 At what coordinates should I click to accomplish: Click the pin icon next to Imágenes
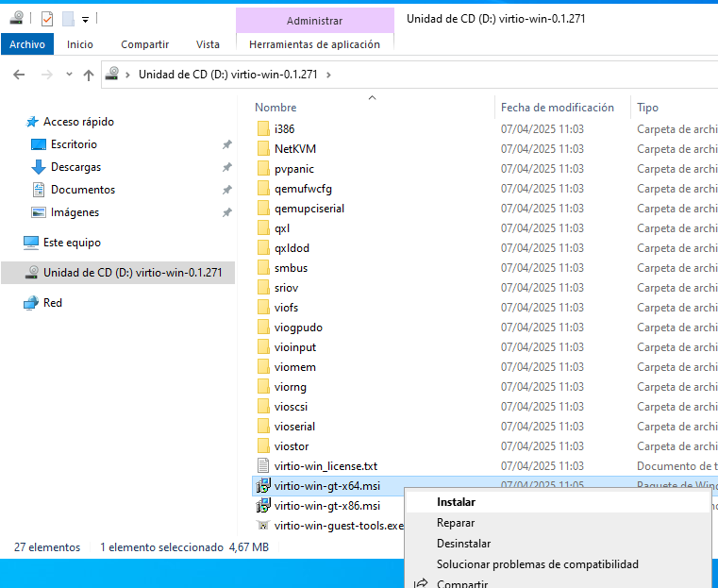[x=226, y=212]
